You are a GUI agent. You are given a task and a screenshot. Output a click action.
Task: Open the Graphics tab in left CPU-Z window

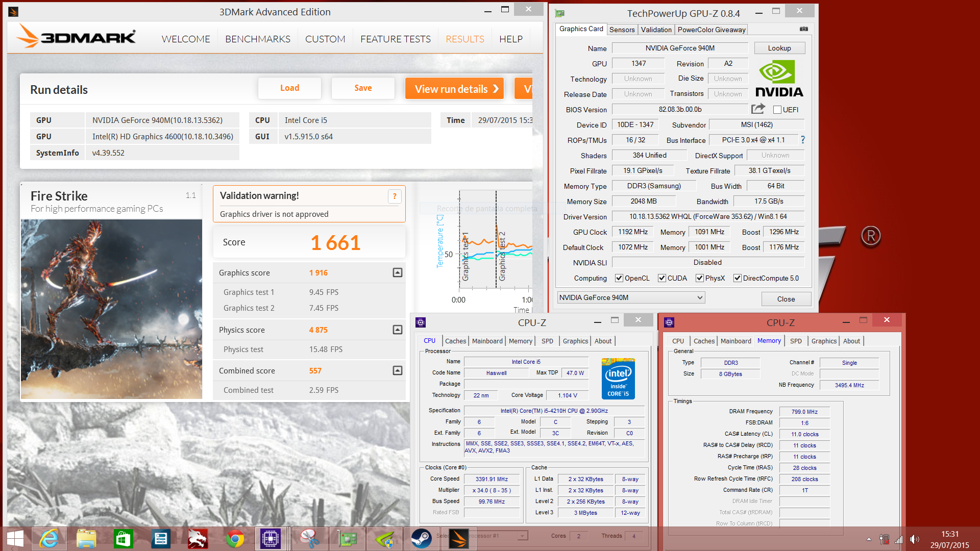(575, 341)
